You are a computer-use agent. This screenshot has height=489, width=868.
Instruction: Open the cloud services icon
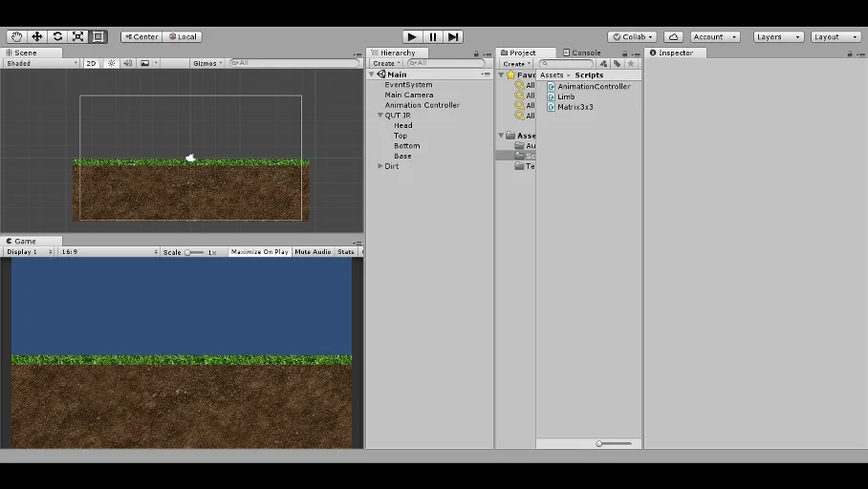point(673,36)
